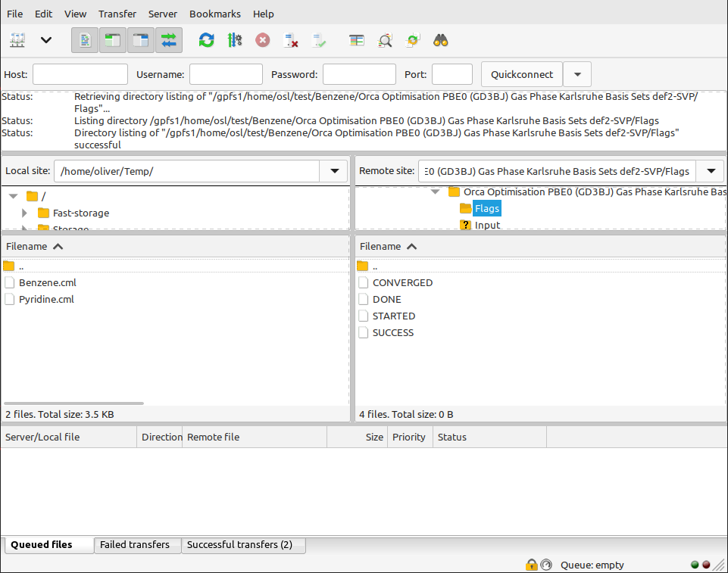This screenshot has height=573, width=728.
Task: Cancel the current operation
Action: (x=263, y=40)
